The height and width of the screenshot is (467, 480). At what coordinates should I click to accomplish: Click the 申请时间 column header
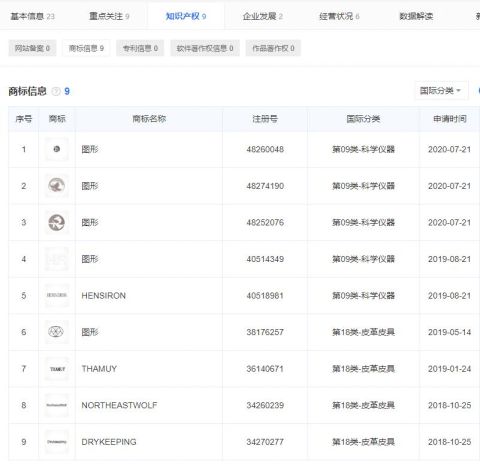(x=450, y=119)
